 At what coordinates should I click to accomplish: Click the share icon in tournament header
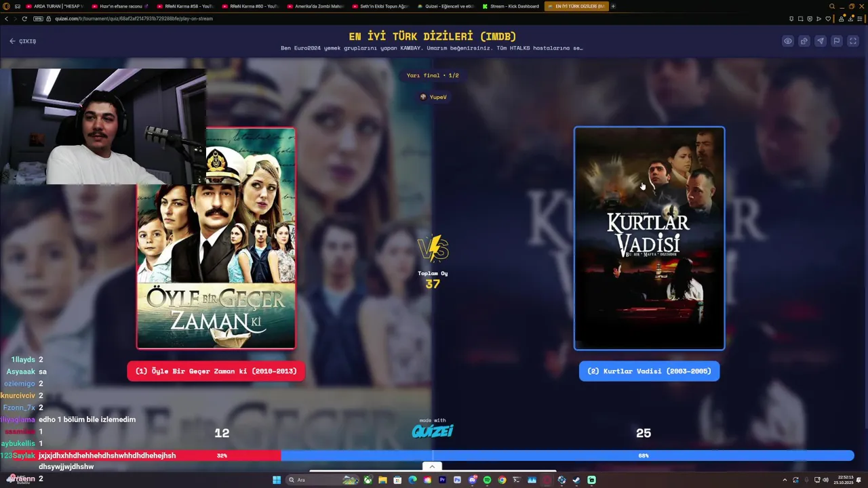click(x=804, y=41)
